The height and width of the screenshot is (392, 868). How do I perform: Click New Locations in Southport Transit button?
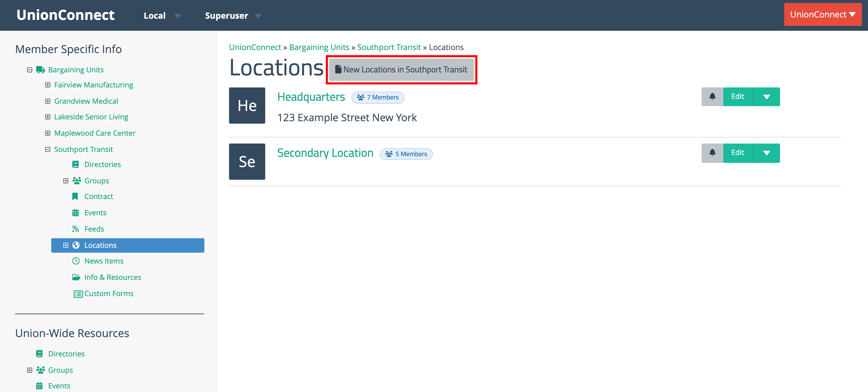(401, 69)
